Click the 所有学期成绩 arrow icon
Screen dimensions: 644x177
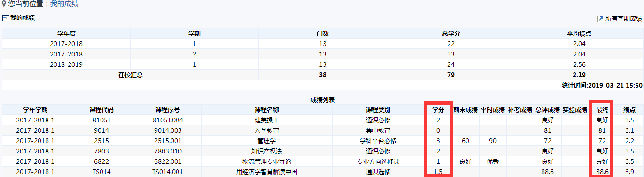[600, 19]
